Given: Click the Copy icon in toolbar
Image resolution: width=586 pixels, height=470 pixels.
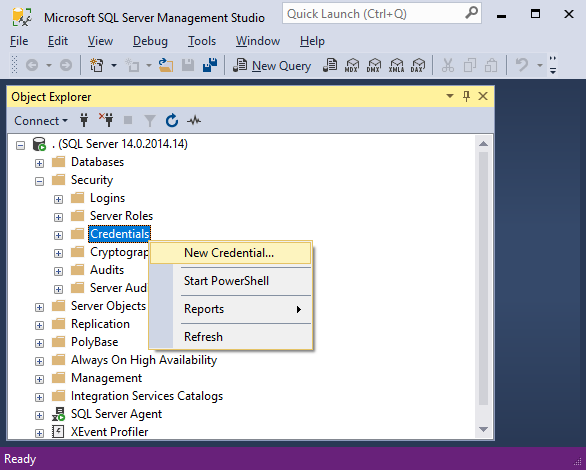Looking at the screenshot, I should (469, 65).
